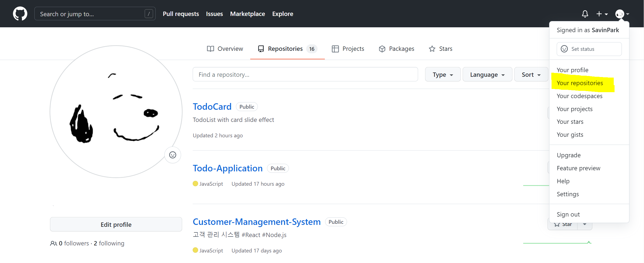This screenshot has width=644, height=263.
Task: Open notifications bell
Action: pos(585,14)
